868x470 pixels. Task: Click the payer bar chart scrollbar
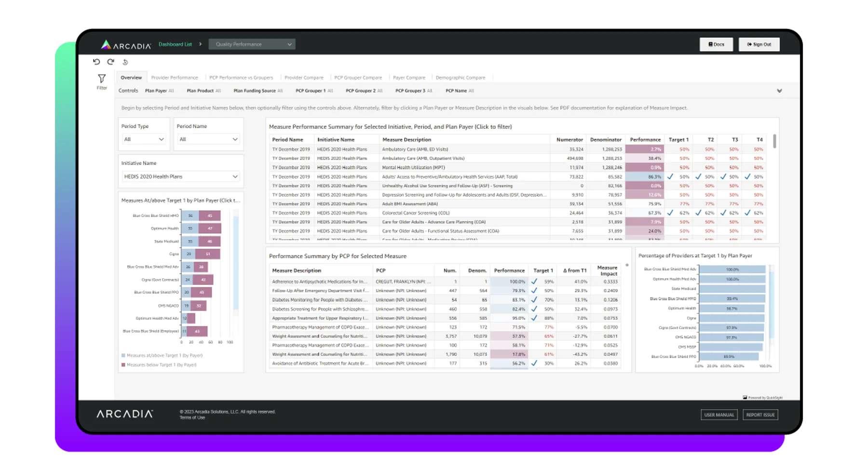236,263
